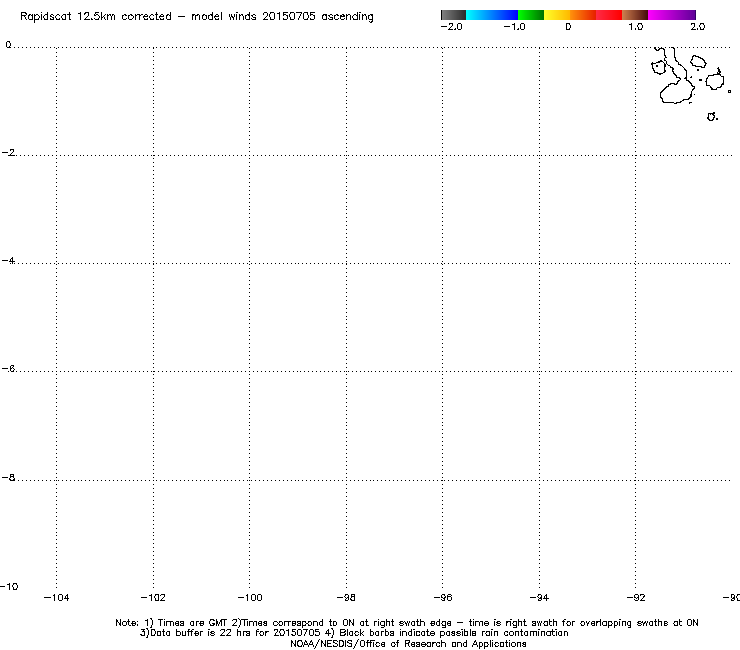Viewport: 740px width, 650px height.
Task: Click the 0 latitude axis label
Action: click(8, 45)
